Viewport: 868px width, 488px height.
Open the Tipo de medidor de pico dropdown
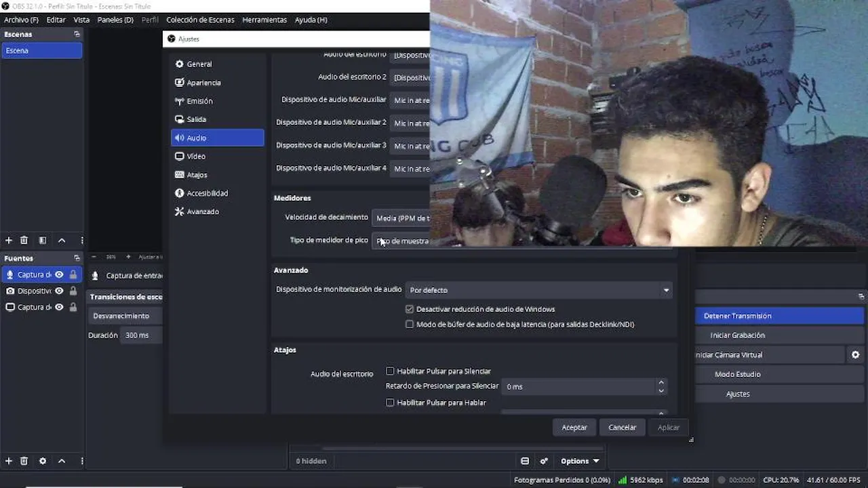(401, 241)
